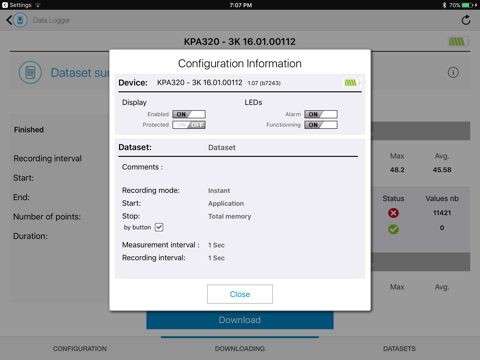Click the Recording mode value Instant
This screenshot has width=480, height=360.
(x=219, y=191)
